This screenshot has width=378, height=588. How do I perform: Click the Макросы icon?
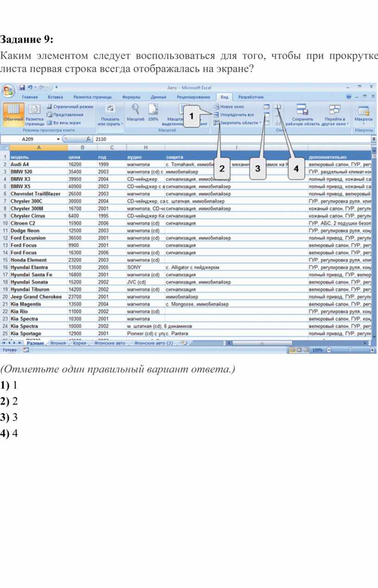[364, 110]
